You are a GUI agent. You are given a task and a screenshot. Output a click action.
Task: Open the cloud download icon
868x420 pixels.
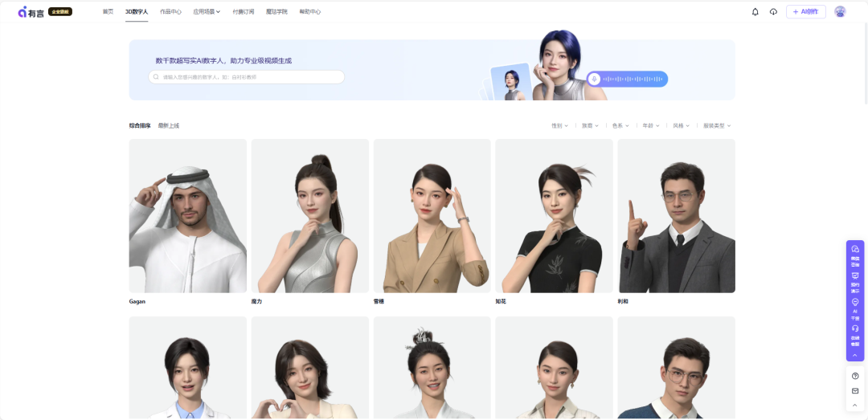coord(773,11)
